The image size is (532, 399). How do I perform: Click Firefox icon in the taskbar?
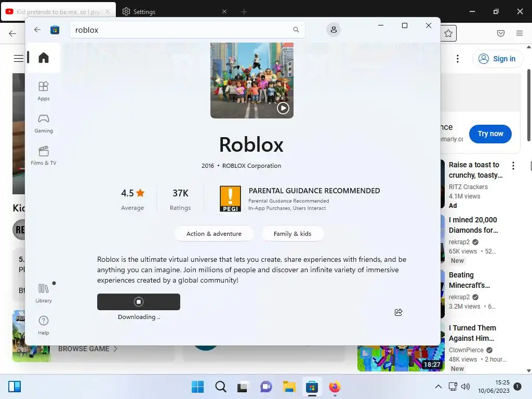[335, 387]
